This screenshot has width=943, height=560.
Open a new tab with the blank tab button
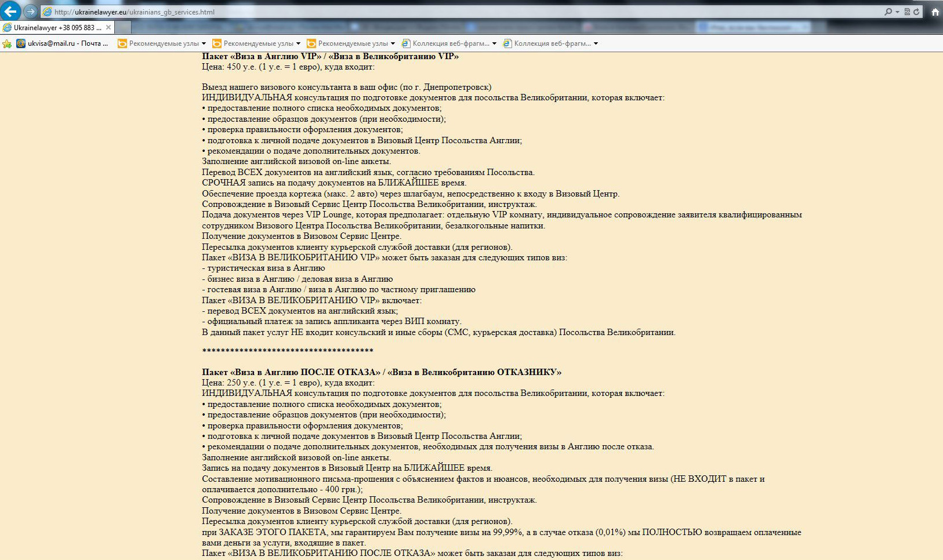point(123,27)
